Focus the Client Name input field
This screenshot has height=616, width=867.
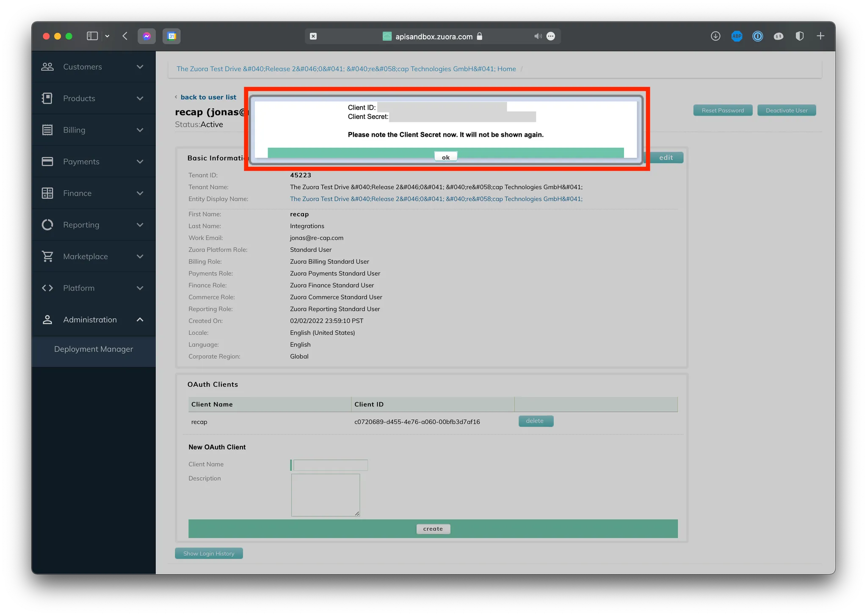[331, 465]
